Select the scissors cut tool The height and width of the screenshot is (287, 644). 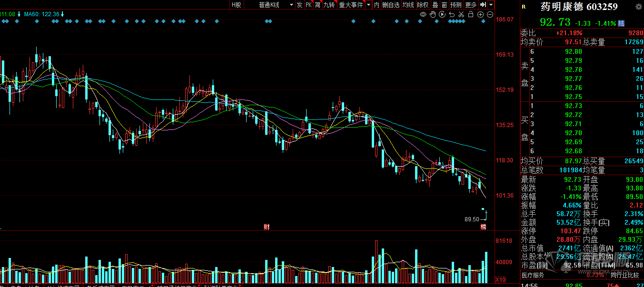pyautogui.click(x=461, y=15)
